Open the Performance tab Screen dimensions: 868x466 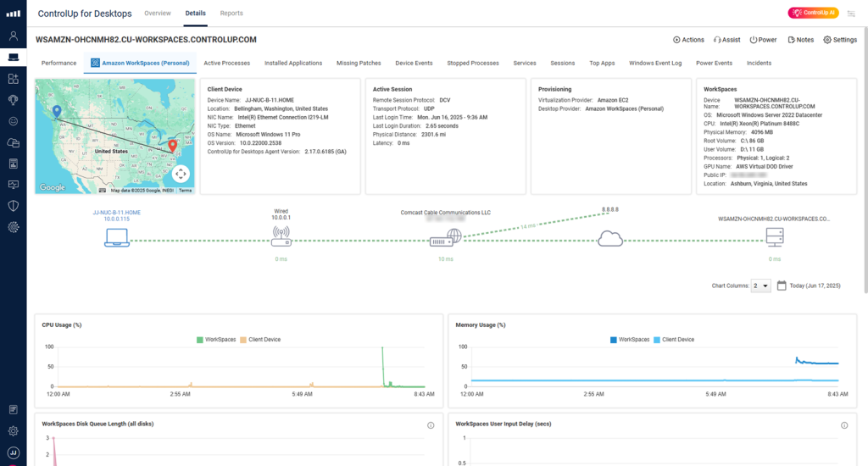tap(58, 63)
